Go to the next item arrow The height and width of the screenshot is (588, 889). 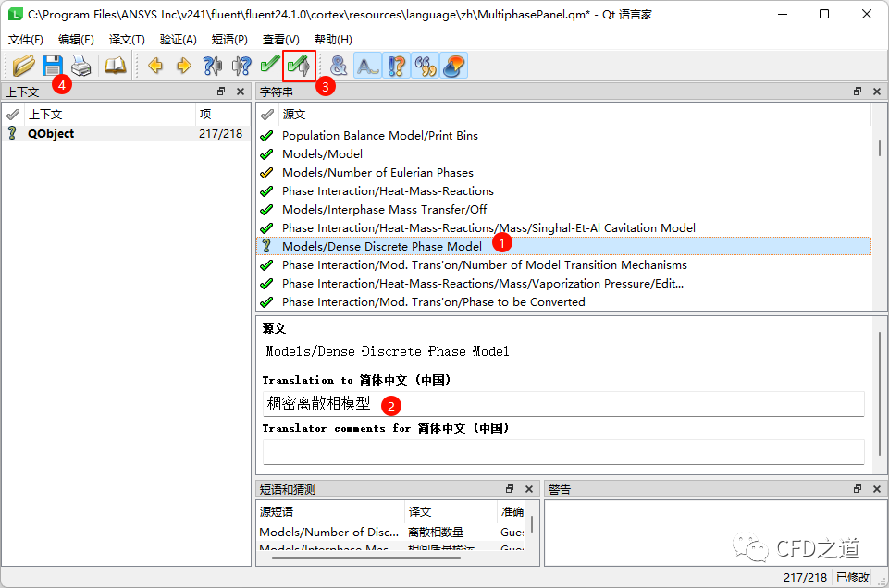pos(183,66)
